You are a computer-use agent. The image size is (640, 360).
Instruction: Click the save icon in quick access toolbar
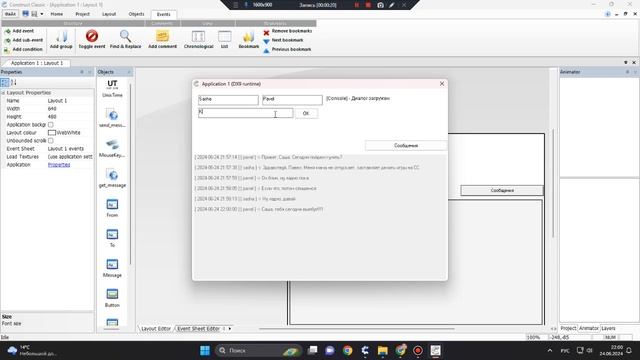coord(25,14)
